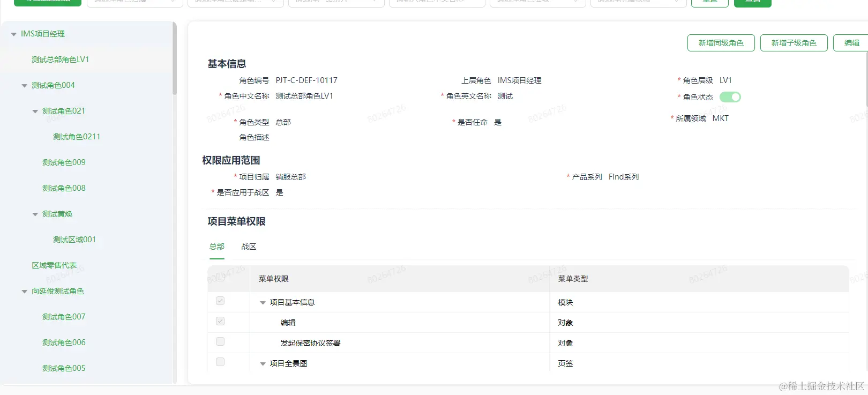Click the 项目全景图 row label

coord(288,363)
